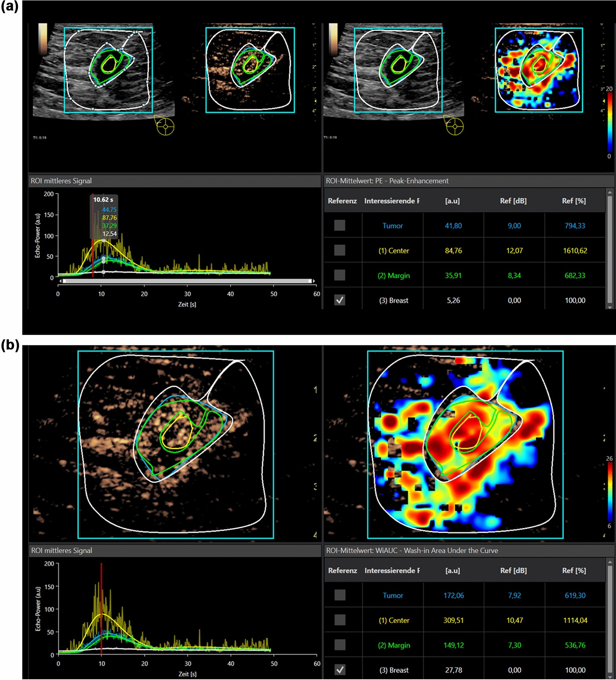This screenshot has width=616, height=680.
Task: Click the Tumor WiAUC value '172,06'
Action: [x=454, y=595]
